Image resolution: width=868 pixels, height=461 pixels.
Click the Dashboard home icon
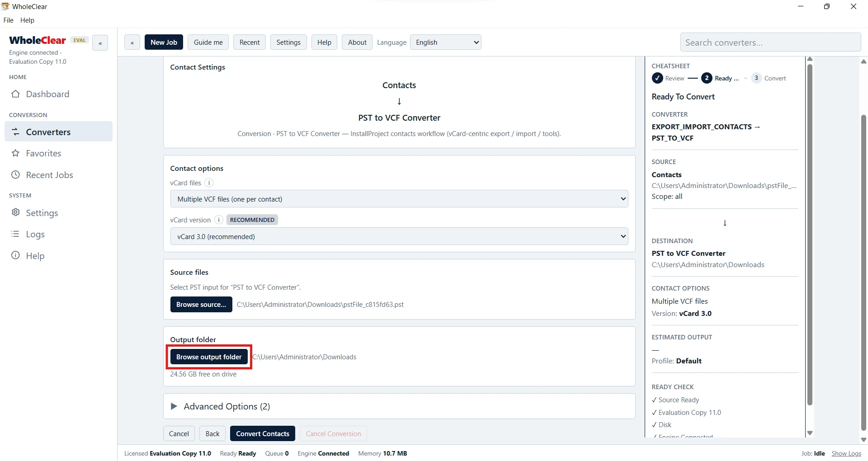[15, 94]
